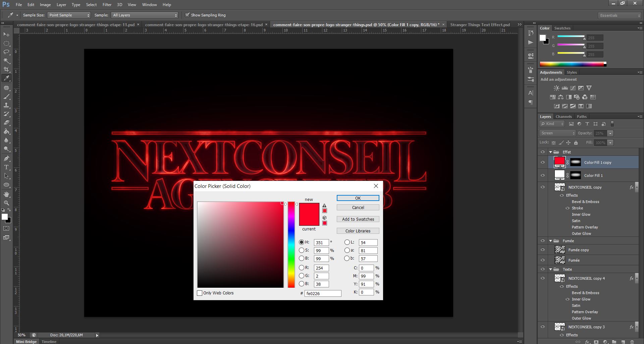Add a Curves adjustment
The height and width of the screenshot is (344, 644).
pyautogui.click(x=573, y=88)
